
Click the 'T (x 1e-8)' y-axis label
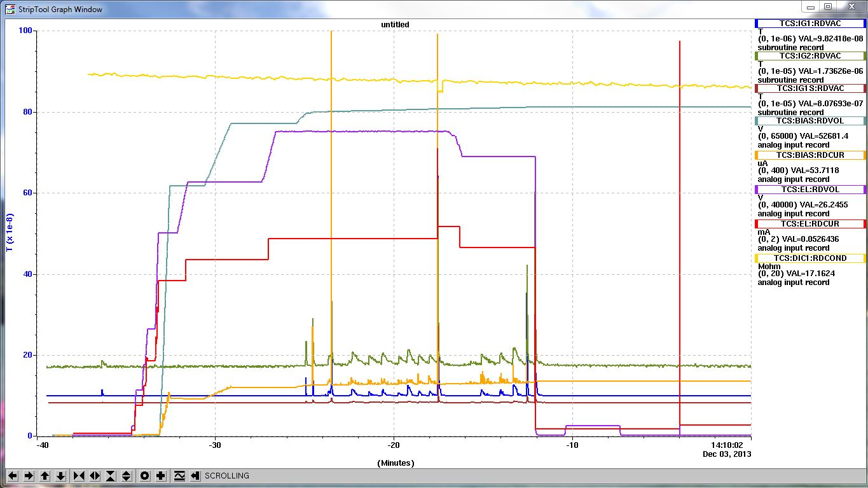[10, 232]
